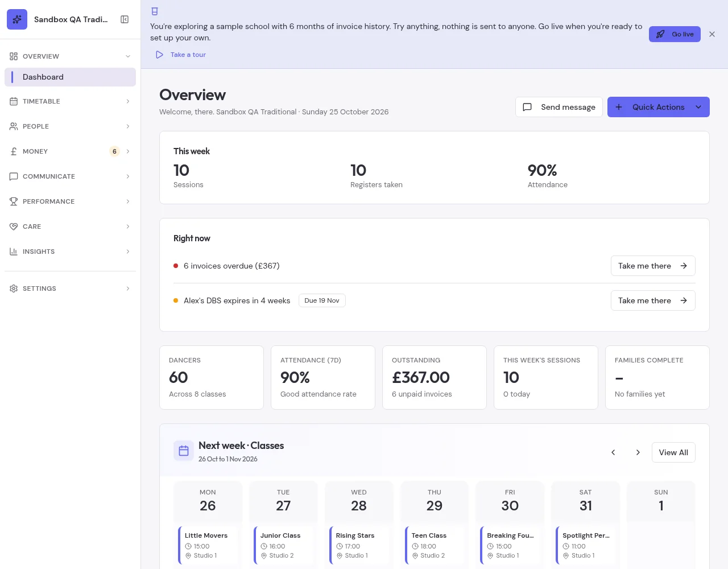728x569 pixels.
Task: Open the Dancers stat card
Action: coord(212,377)
